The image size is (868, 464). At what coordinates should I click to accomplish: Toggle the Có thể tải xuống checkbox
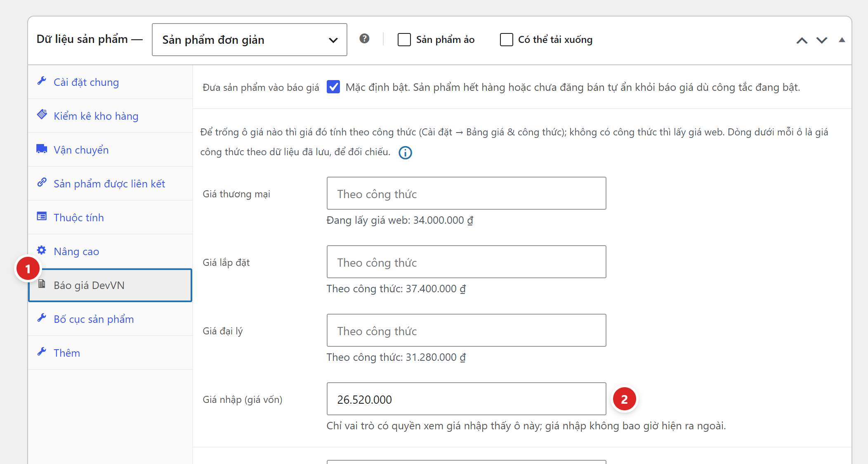coord(506,40)
